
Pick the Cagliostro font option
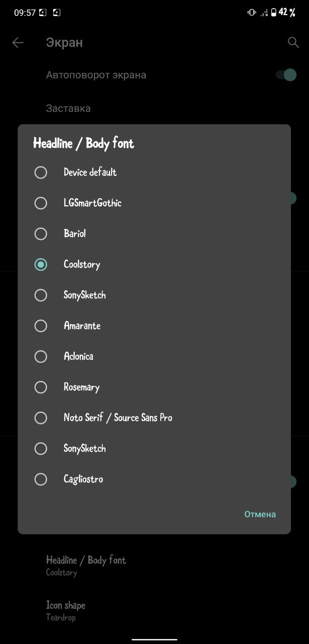pyautogui.click(x=154, y=479)
